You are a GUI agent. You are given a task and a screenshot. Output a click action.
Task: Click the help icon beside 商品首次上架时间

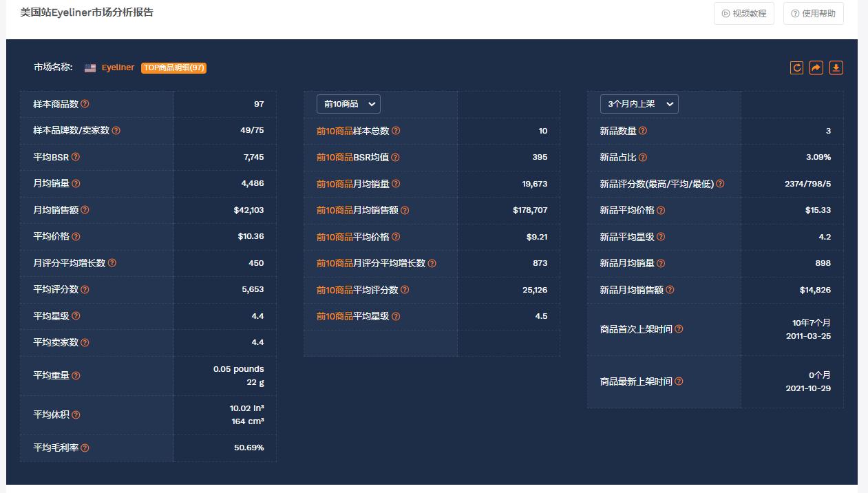[679, 329]
